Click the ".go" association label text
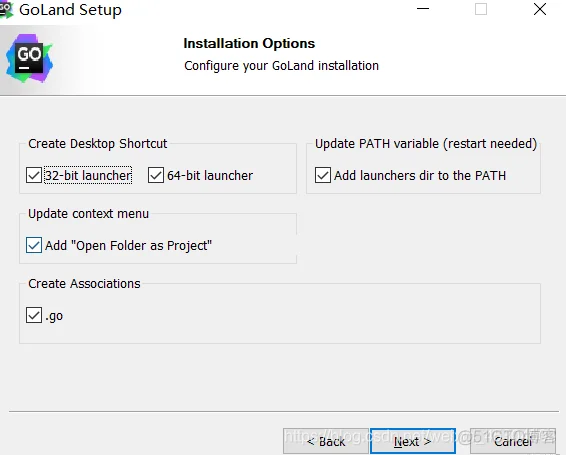Screen dimensions: 566x455 [54, 316]
